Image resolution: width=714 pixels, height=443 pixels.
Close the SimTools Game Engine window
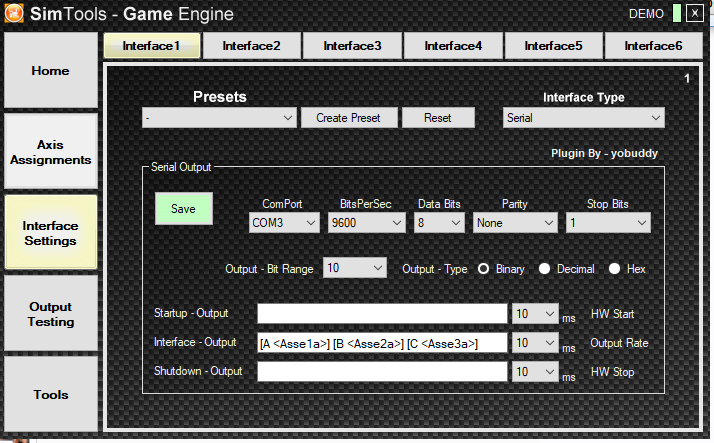pos(694,14)
